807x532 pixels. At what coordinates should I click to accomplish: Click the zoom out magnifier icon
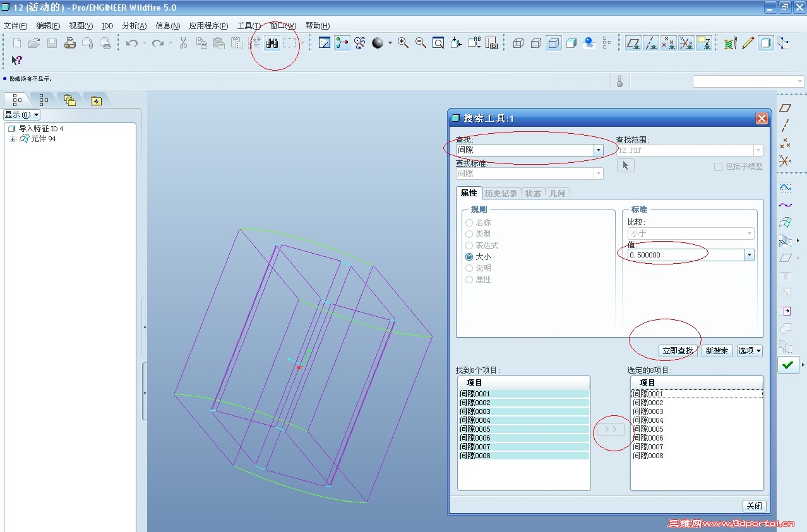point(421,43)
